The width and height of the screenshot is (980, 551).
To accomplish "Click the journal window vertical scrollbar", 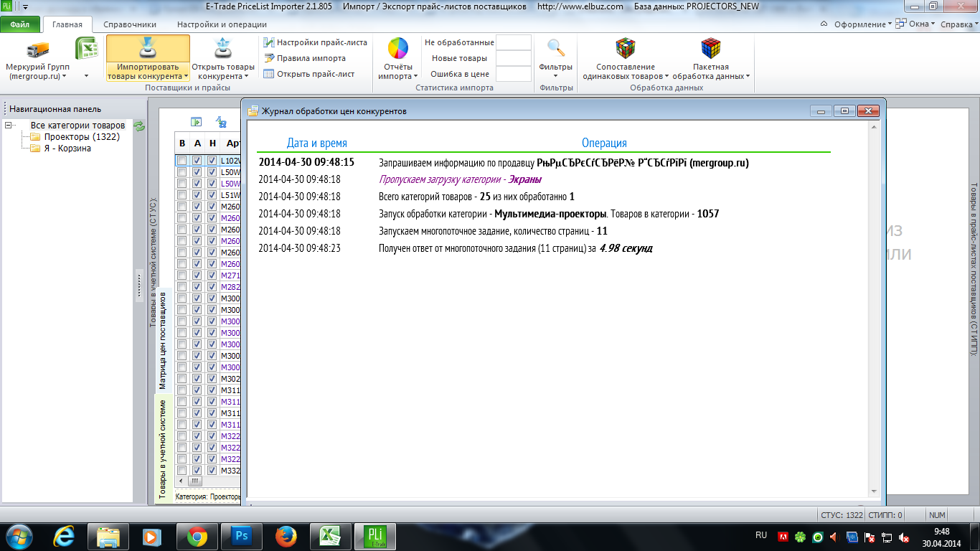I will [874, 310].
